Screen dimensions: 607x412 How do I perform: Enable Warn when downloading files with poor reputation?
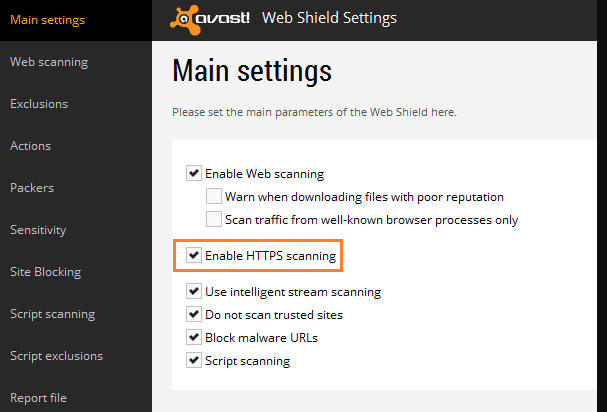point(214,196)
